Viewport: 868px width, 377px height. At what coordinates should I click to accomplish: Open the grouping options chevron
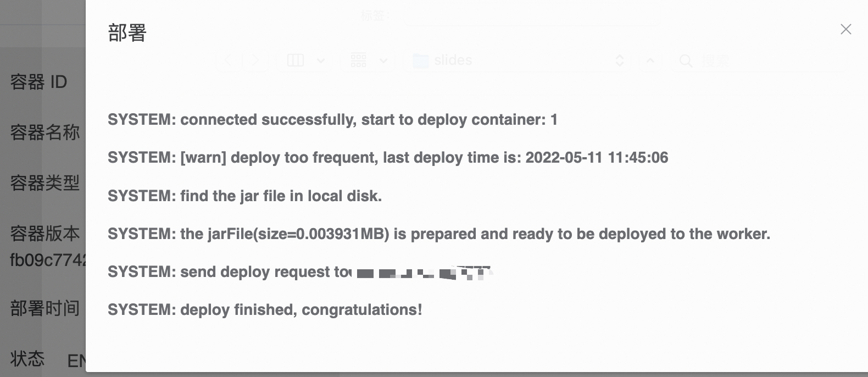pos(383,60)
